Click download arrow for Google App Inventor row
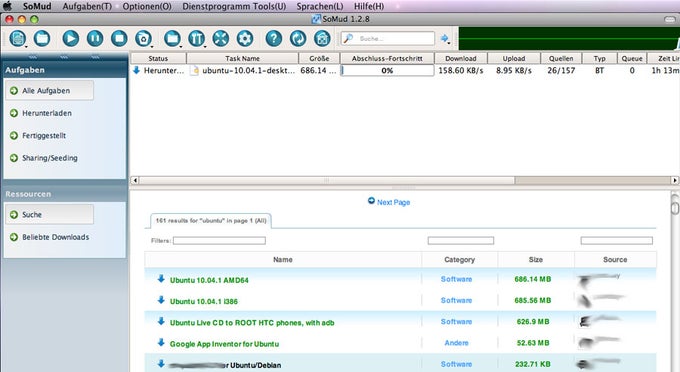Image resolution: width=680 pixels, height=372 pixels. 161,343
